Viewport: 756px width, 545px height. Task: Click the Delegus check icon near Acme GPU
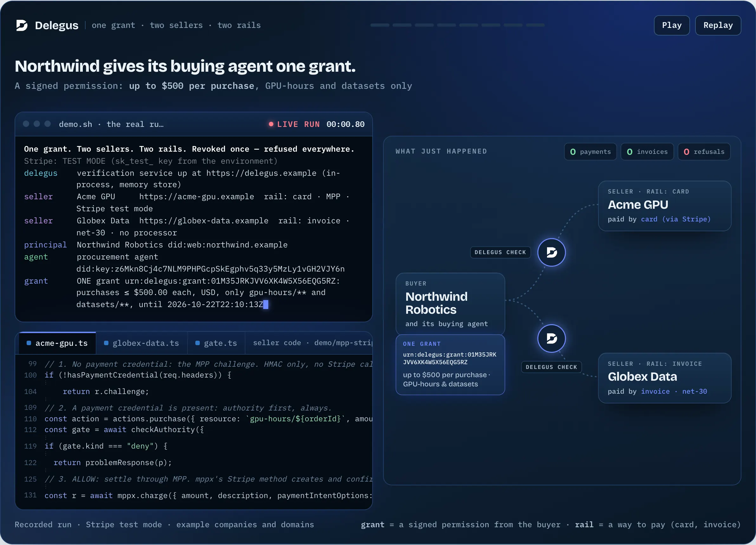coord(551,252)
